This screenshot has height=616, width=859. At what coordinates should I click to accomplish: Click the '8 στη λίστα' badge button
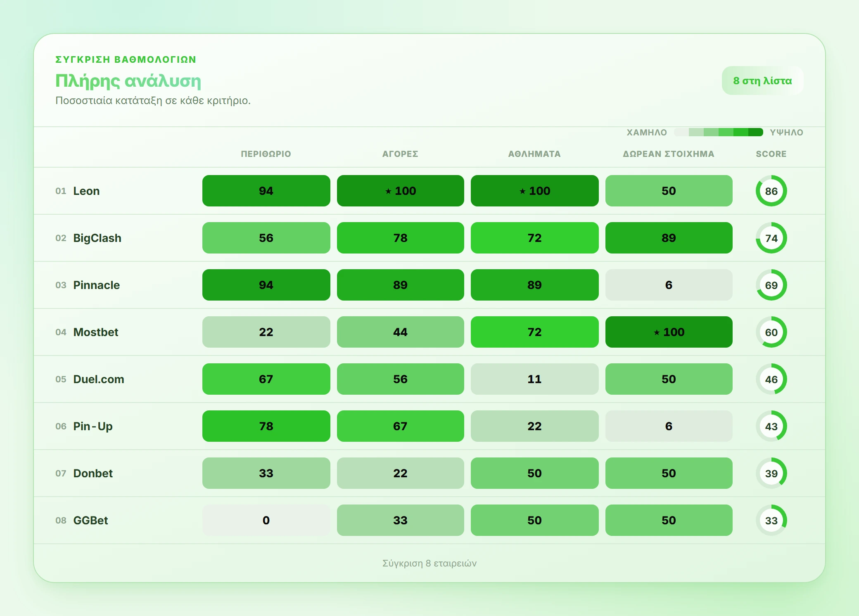point(762,81)
